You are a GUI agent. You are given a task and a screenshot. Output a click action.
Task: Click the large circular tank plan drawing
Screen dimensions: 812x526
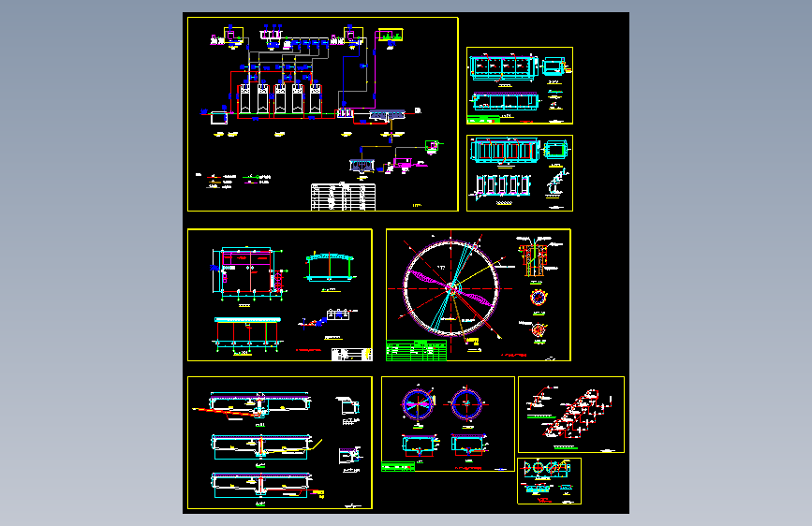click(451, 287)
